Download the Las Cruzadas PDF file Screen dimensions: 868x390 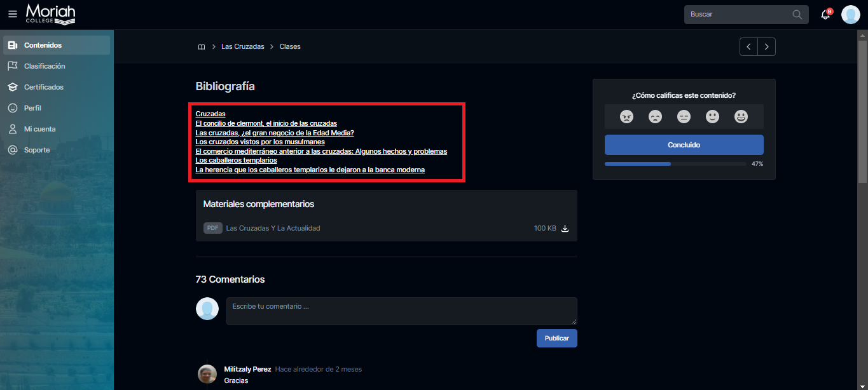[565, 229]
